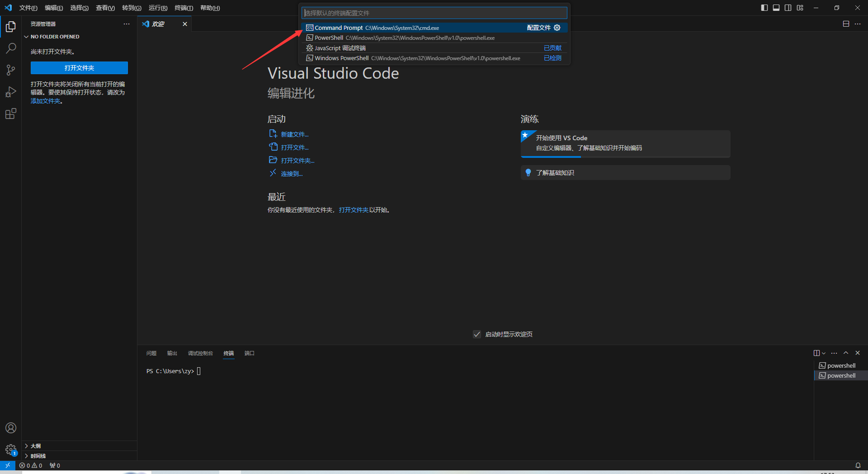Click the add folder link in sidebar
Viewport: 868px width, 474px height.
click(x=46, y=101)
